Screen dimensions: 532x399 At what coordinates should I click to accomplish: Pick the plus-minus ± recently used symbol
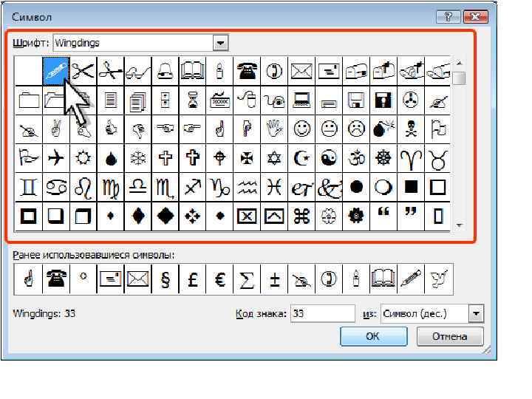274,279
